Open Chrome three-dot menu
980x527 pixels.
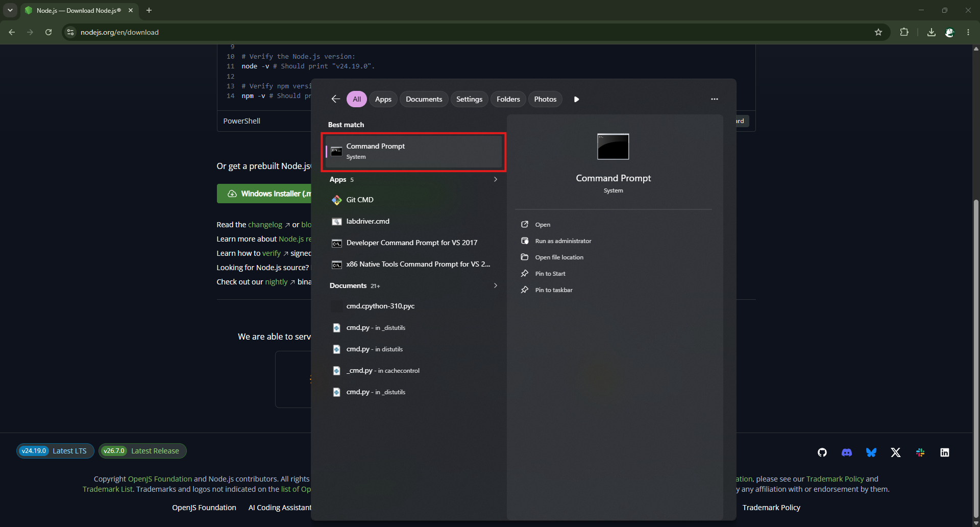pyautogui.click(x=968, y=32)
